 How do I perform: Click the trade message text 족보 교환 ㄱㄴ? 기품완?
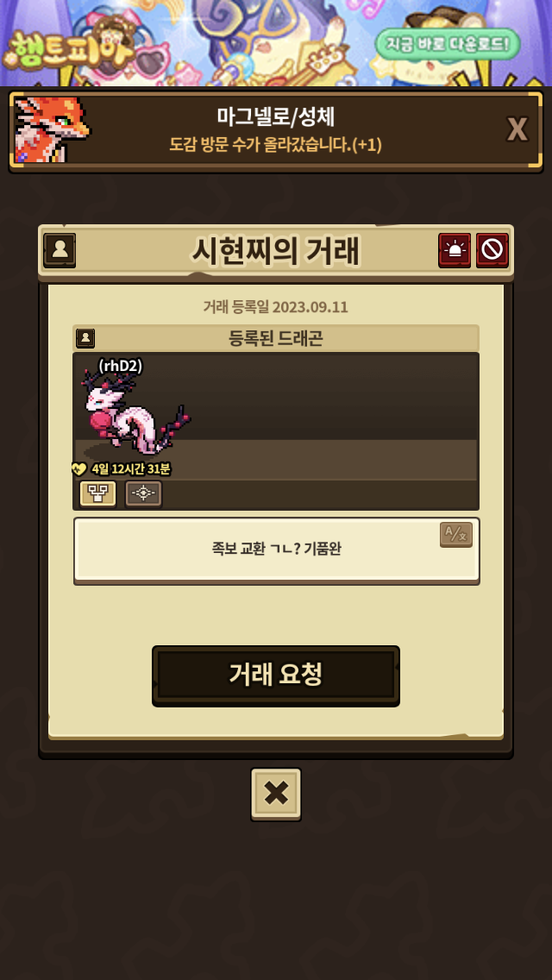[276, 549]
